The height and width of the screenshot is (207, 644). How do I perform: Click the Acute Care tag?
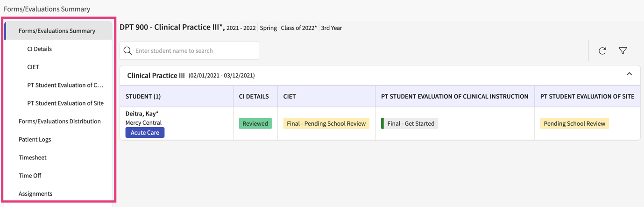coord(145,133)
